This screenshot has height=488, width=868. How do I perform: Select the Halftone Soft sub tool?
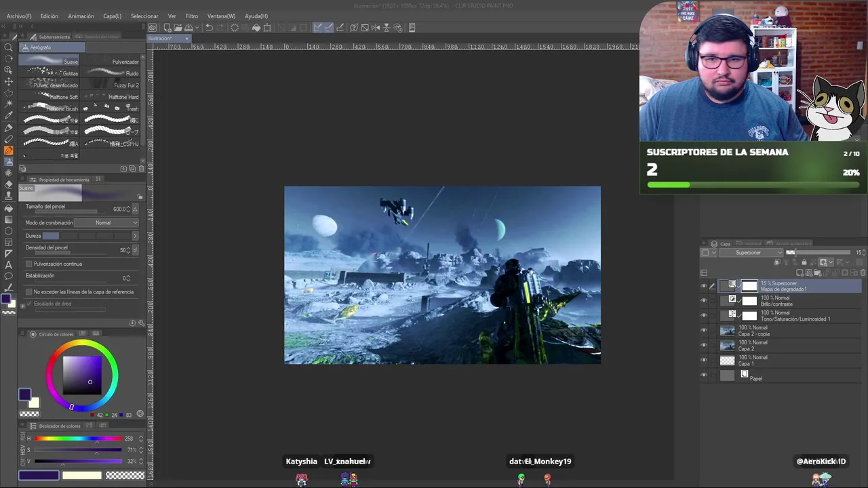coord(50,96)
